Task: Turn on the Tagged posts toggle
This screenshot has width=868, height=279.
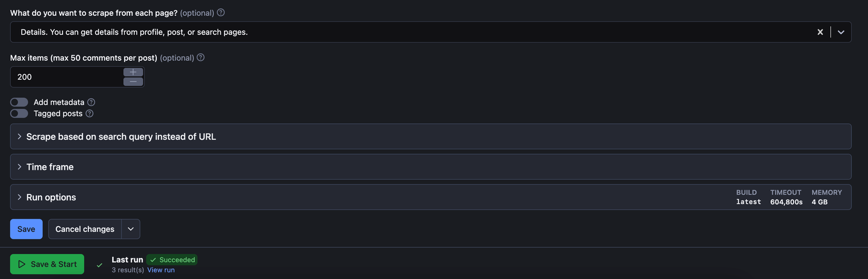Action: 19,113
